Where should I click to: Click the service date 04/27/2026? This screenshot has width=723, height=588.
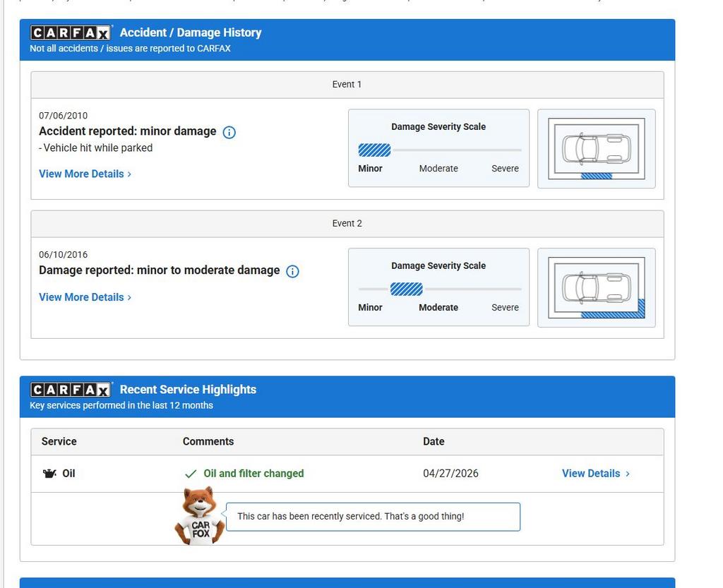pos(450,474)
